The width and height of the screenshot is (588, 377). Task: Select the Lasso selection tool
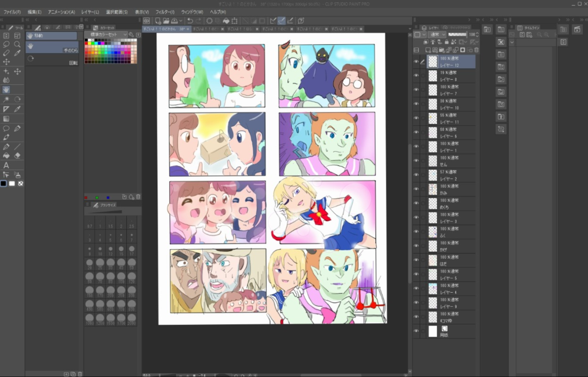coord(6,44)
